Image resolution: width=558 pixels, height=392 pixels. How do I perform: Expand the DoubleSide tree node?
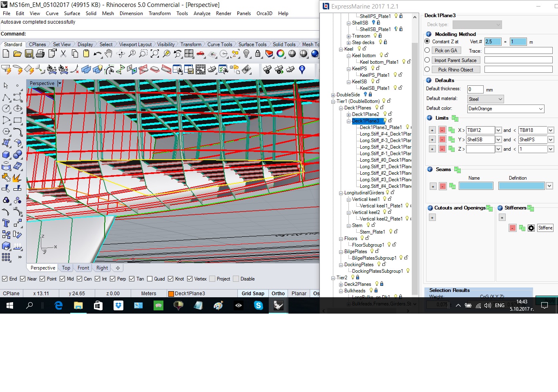click(x=333, y=95)
